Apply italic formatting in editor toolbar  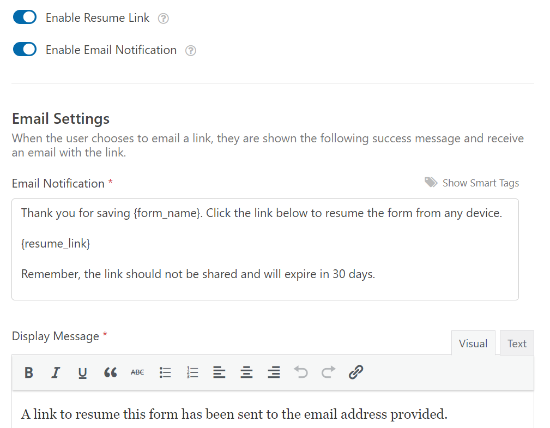55,372
